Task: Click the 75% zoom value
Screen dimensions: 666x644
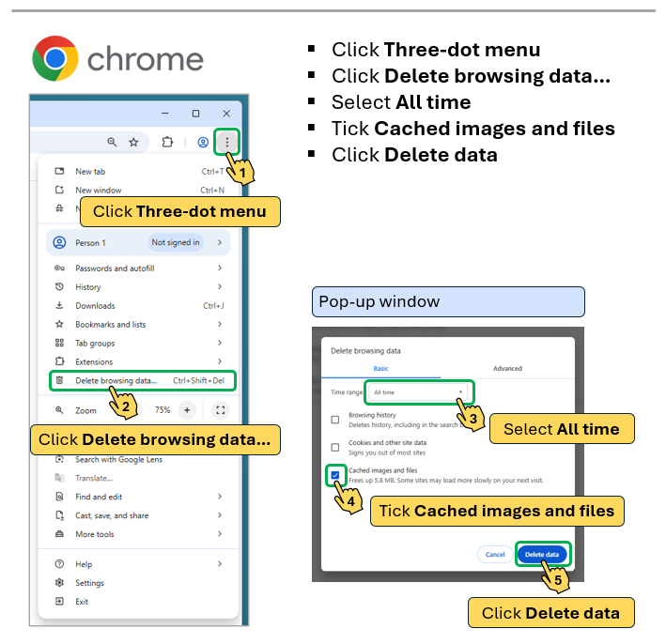Action: click(x=163, y=410)
